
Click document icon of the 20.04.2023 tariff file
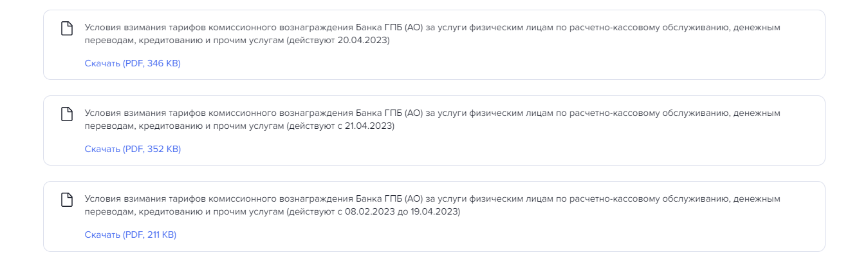tap(66, 28)
